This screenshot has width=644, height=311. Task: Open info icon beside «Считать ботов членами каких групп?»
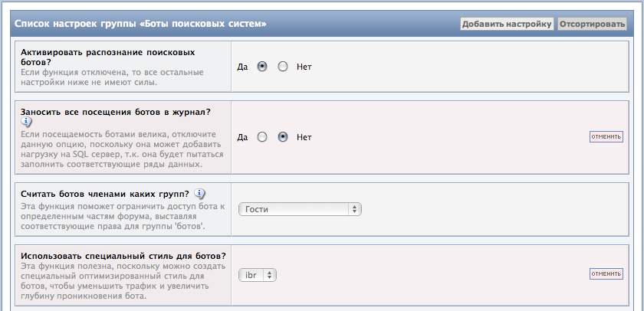click(199, 193)
